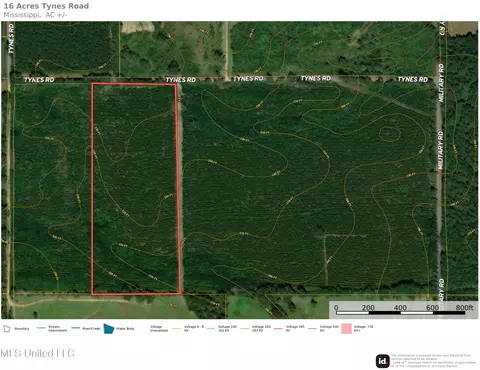Click the '800ft' scale bar label
480x370 pixels.
click(464, 307)
